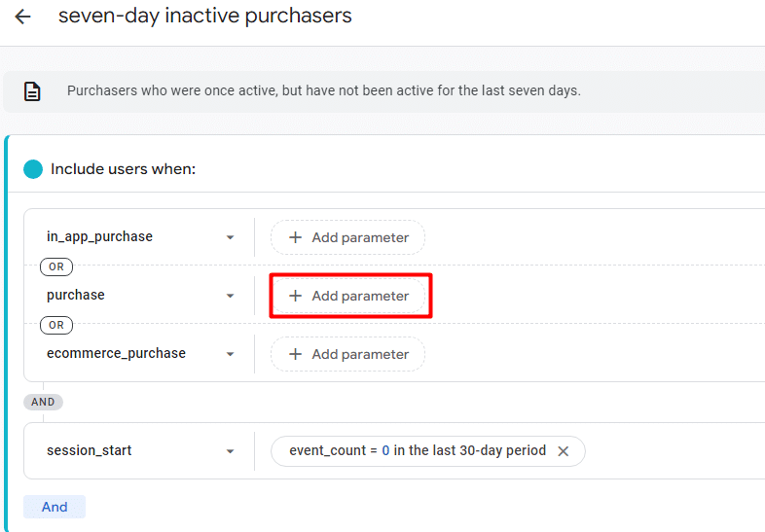Open the in_app_purchase event dropdown arrow
Screen dimensions: 765x532
pos(230,237)
